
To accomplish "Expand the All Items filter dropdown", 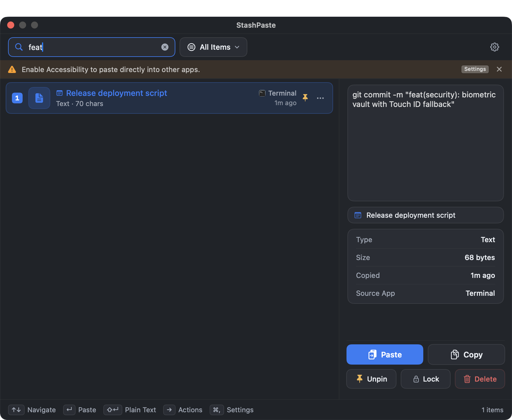I will (x=213, y=47).
